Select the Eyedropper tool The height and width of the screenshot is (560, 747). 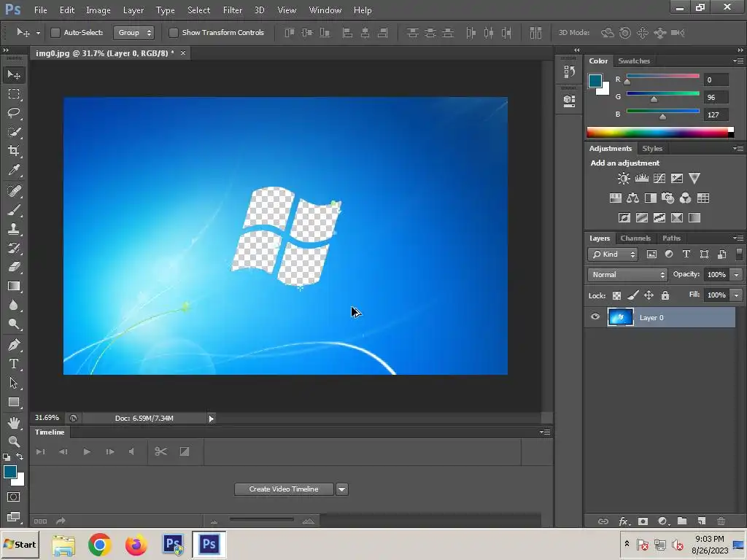(14, 170)
